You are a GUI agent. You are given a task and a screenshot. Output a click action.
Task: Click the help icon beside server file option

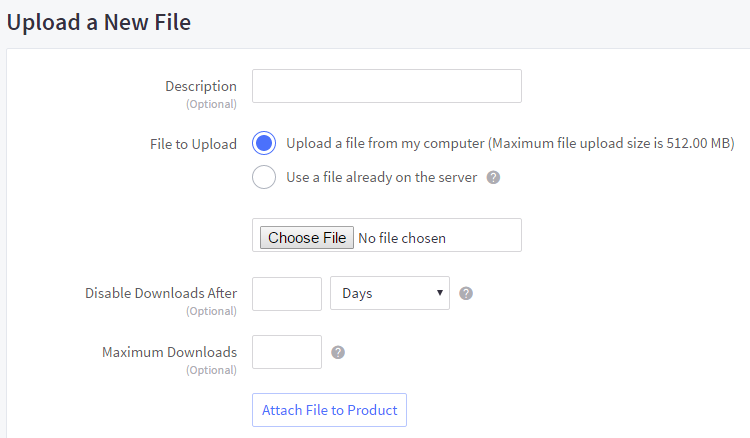click(493, 178)
